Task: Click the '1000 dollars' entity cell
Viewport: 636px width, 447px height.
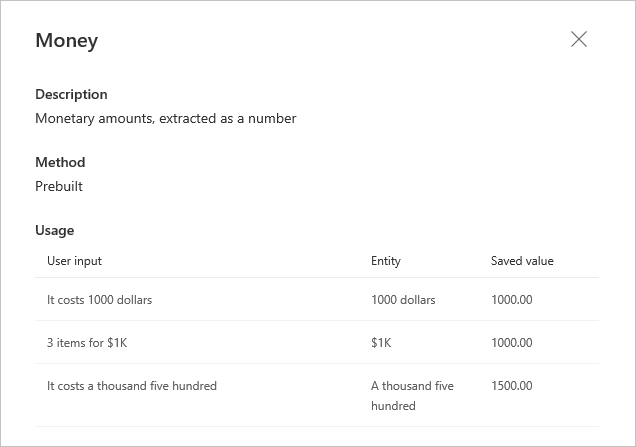Action: point(403,299)
